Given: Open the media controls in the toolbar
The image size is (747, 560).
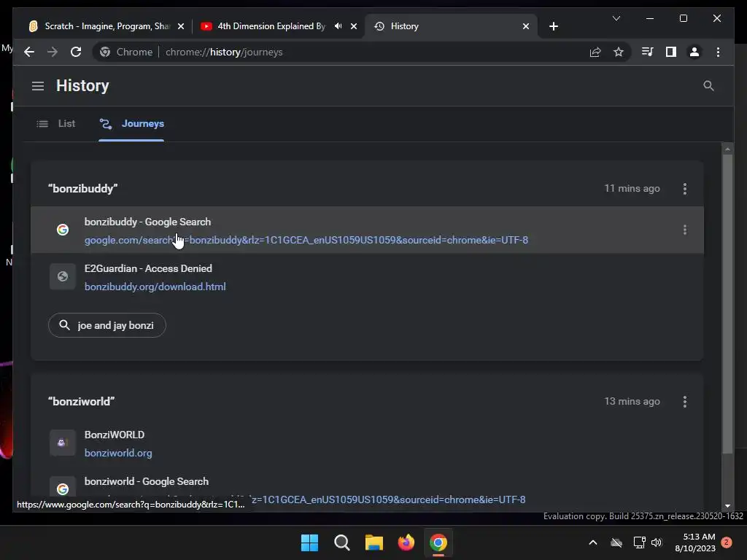Looking at the screenshot, I should click(647, 52).
